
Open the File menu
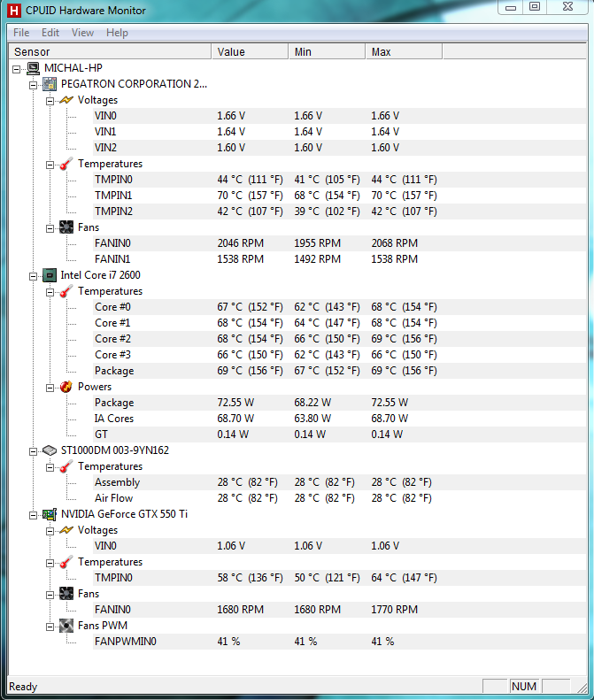point(21,33)
